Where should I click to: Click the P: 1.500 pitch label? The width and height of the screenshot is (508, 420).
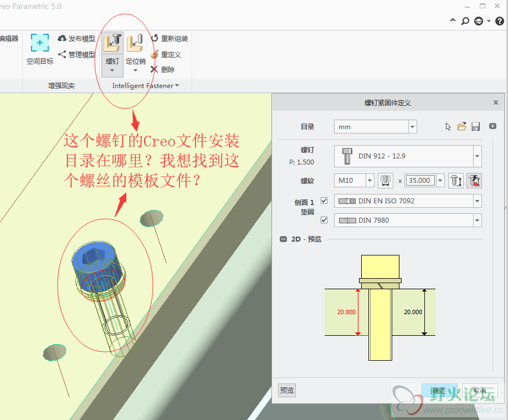[301, 162]
